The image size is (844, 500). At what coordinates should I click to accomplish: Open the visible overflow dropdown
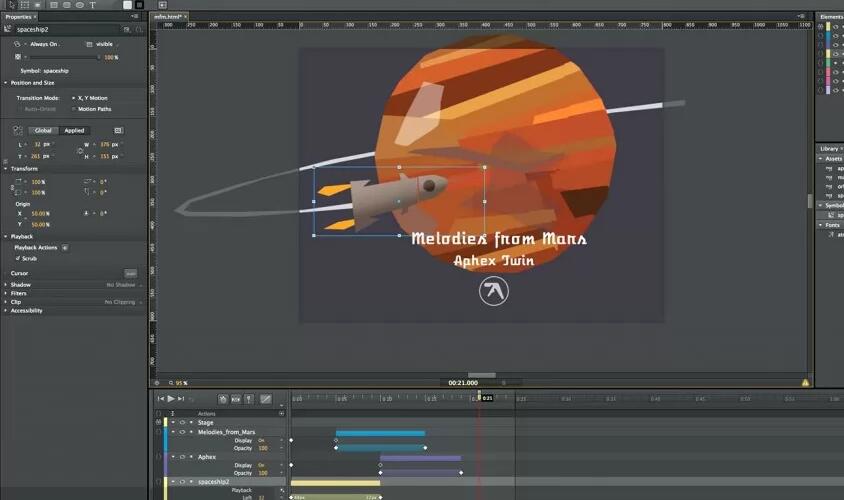pyautogui.click(x=104, y=44)
